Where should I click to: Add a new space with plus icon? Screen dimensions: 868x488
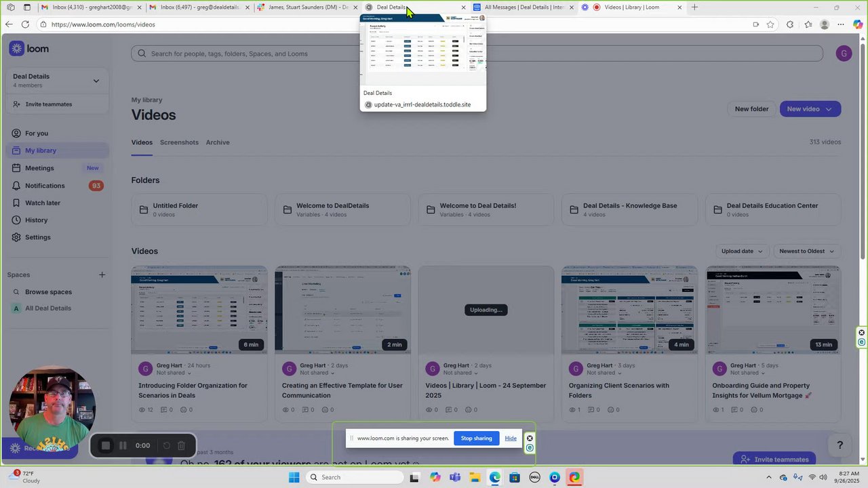102,274
